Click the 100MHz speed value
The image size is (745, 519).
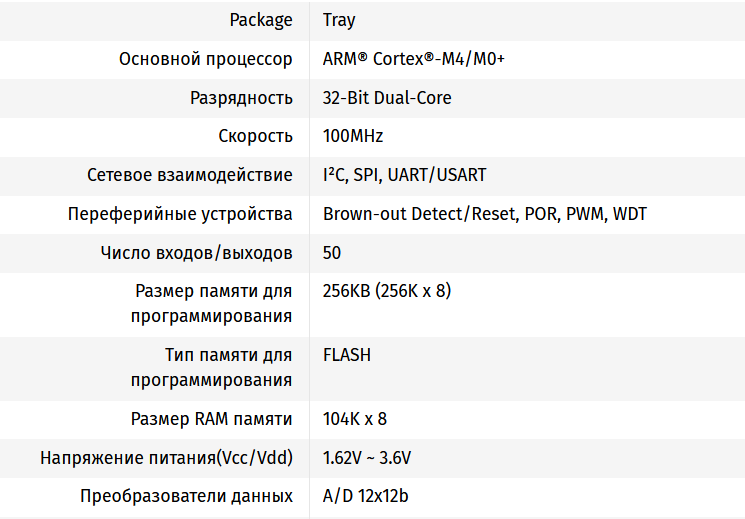pyautogui.click(x=353, y=136)
